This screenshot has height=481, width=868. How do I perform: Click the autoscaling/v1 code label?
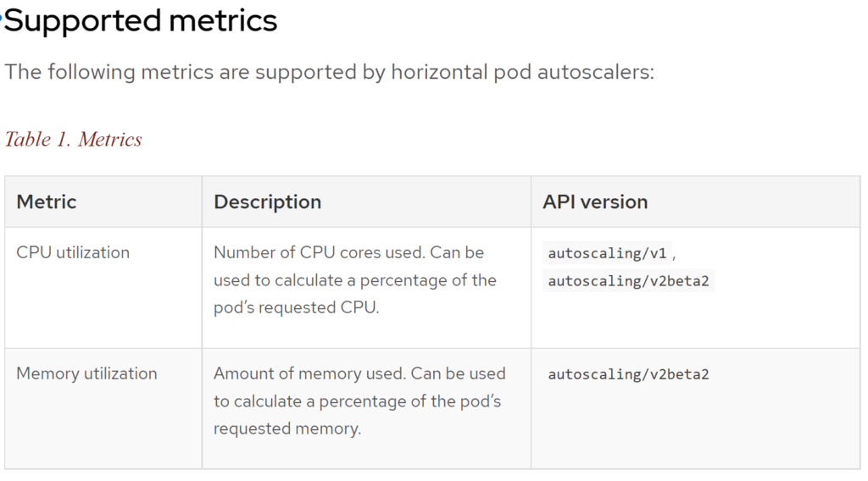point(607,253)
